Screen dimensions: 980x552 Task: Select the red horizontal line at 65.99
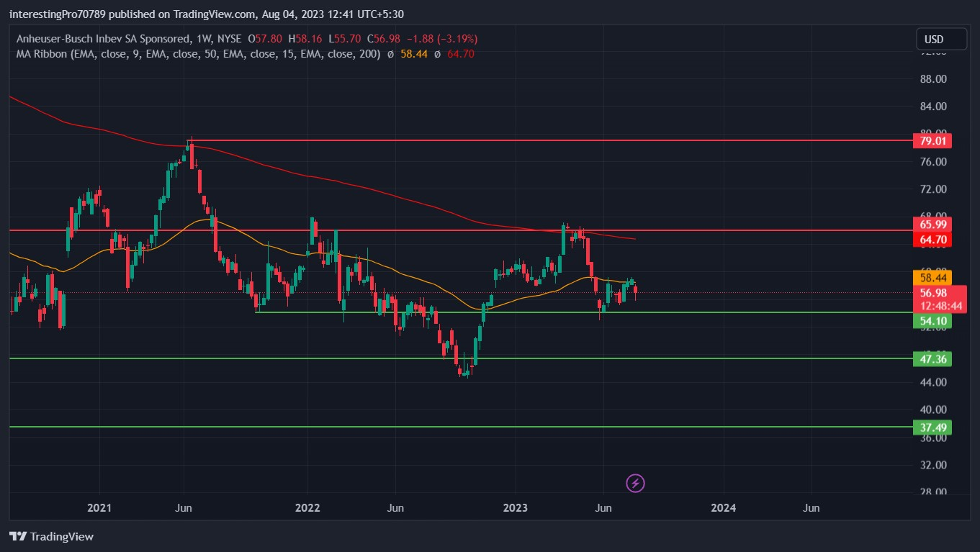461,230
